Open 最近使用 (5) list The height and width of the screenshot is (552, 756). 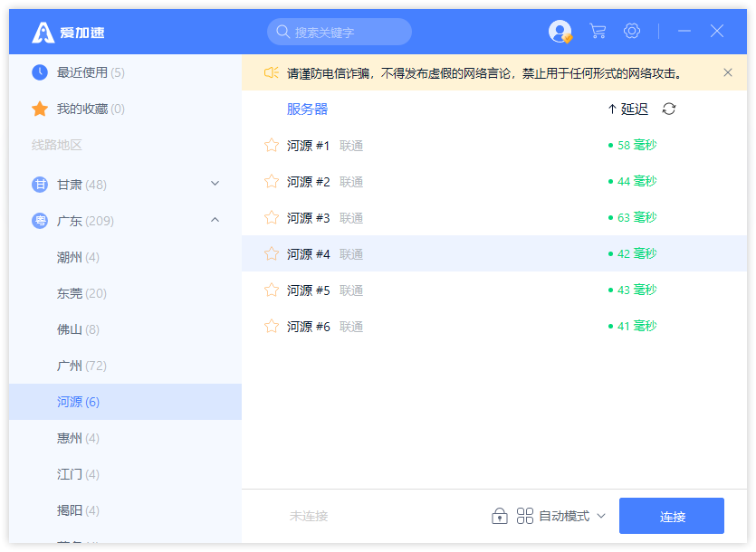coord(125,72)
